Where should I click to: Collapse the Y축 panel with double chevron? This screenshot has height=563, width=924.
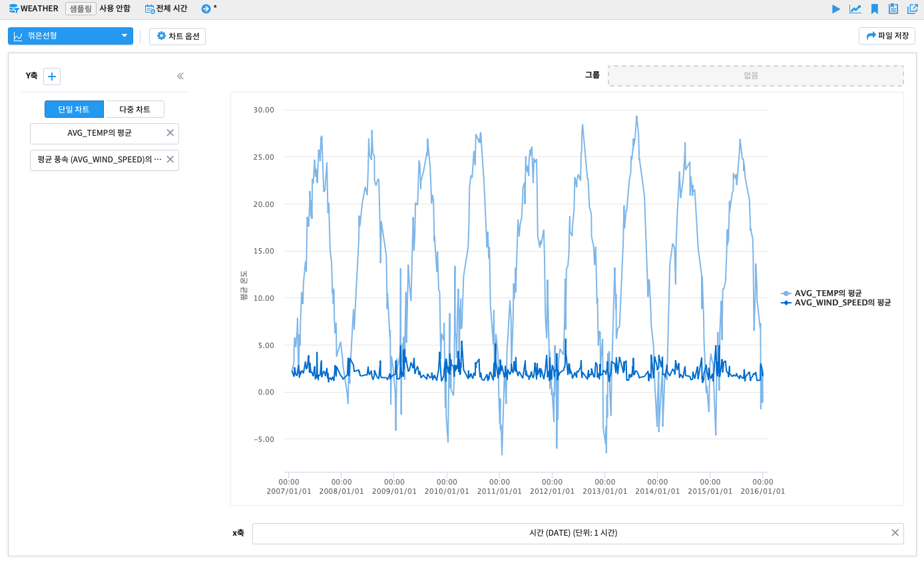[x=180, y=77]
